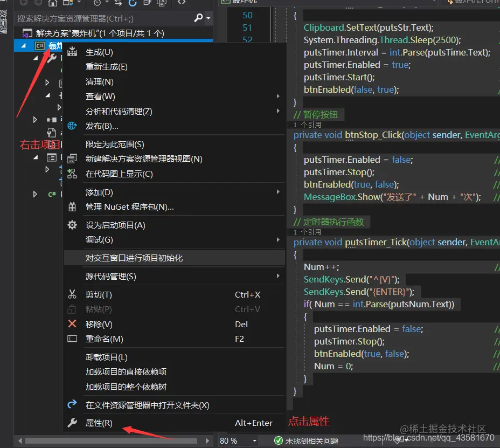Click the Show All Files toolbar icon
This screenshot has height=448, width=500.
(x=162, y=3)
